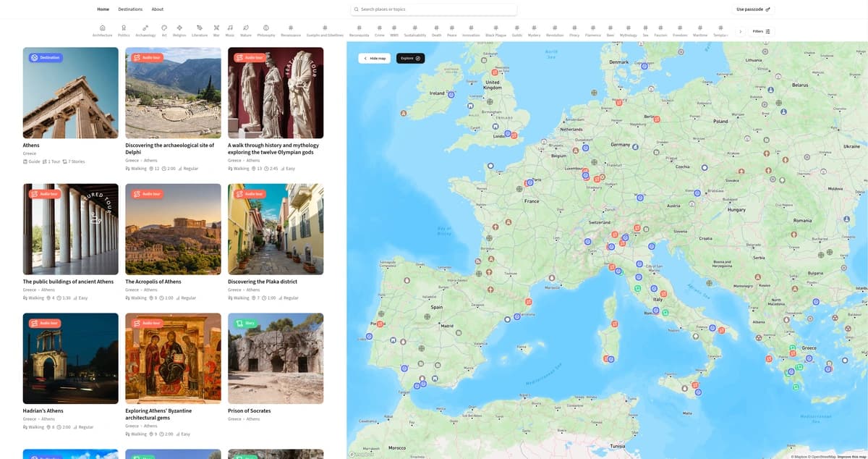868x459 pixels.
Task: Open the Athens destination card image
Action: 70,93
